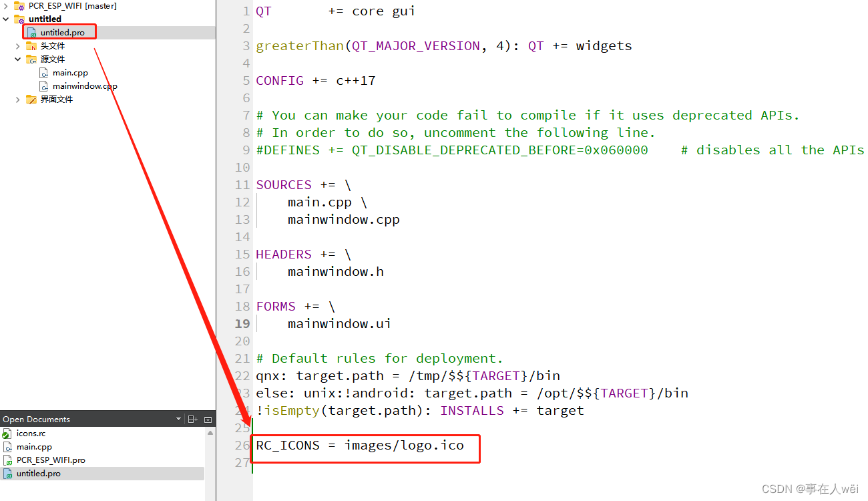Click the SOURCES += \ line
Image resolution: width=868 pixels, height=501 pixels.
pyautogui.click(x=303, y=184)
